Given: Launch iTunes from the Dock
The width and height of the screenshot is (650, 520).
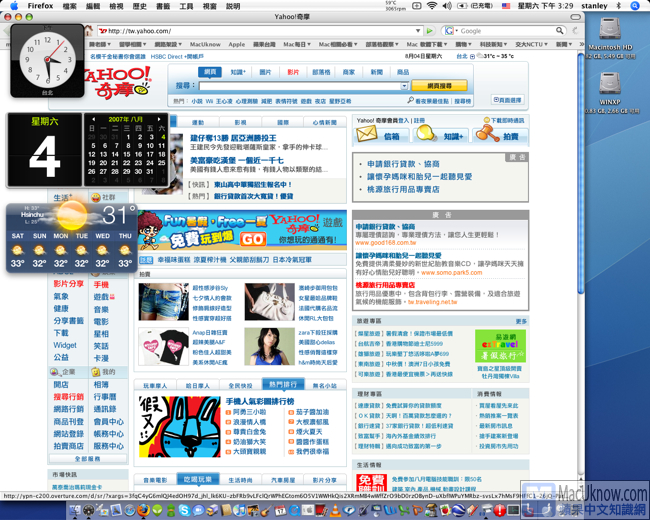Looking at the screenshot, I should 239,510.
